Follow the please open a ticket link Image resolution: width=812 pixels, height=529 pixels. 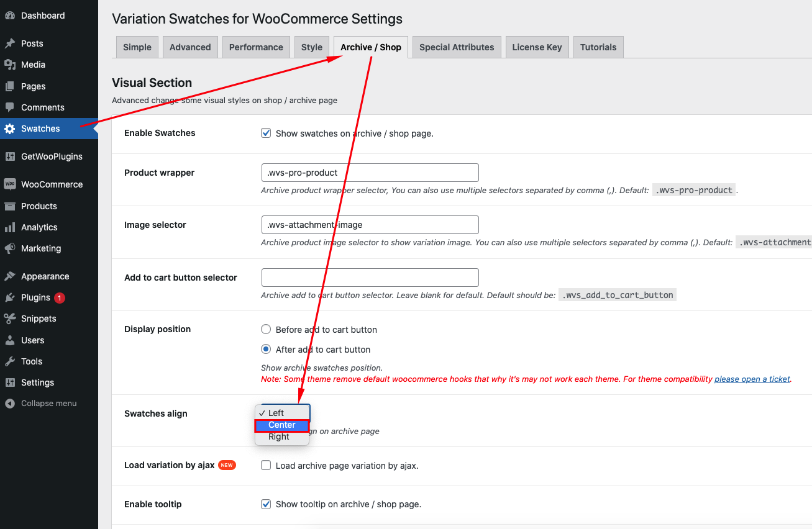coord(752,379)
